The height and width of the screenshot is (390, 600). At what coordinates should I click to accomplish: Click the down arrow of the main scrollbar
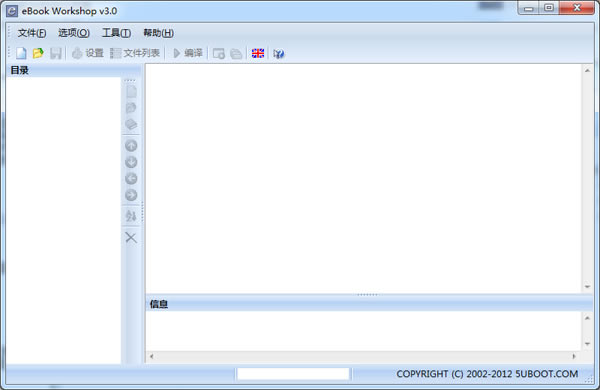pyautogui.click(x=587, y=287)
